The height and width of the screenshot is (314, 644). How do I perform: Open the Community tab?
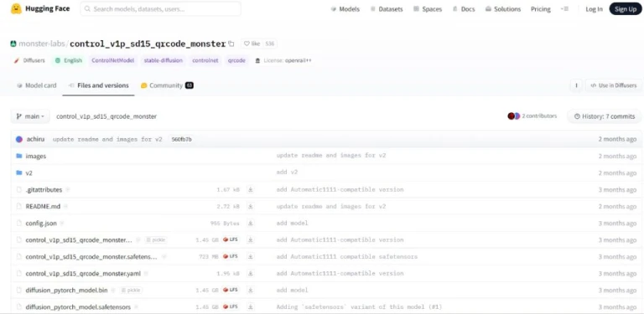pyautogui.click(x=167, y=85)
